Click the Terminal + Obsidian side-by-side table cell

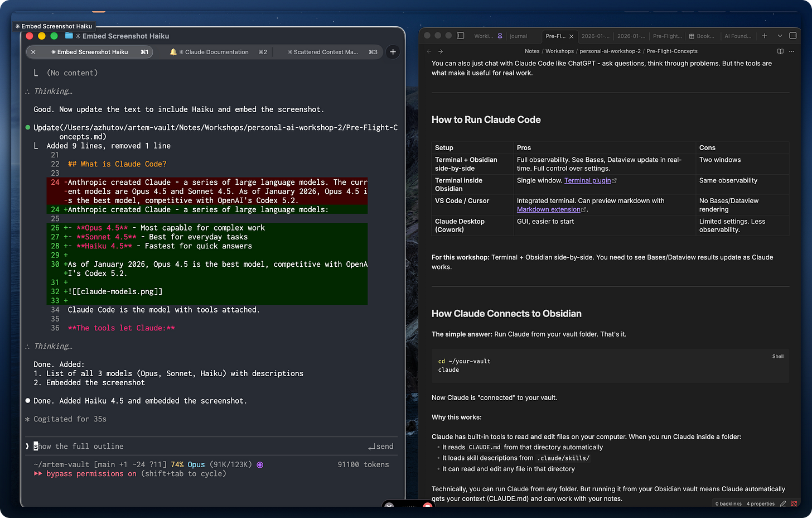pyautogui.click(x=472, y=164)
